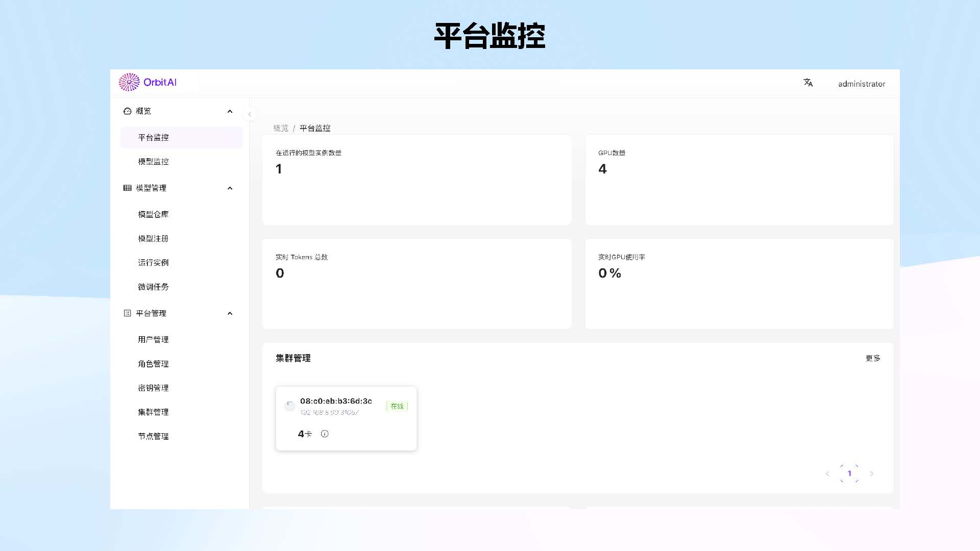Open 模型仓库 in the sidebar
Viewport: 980px width, 551px height.
pos(153,214)
